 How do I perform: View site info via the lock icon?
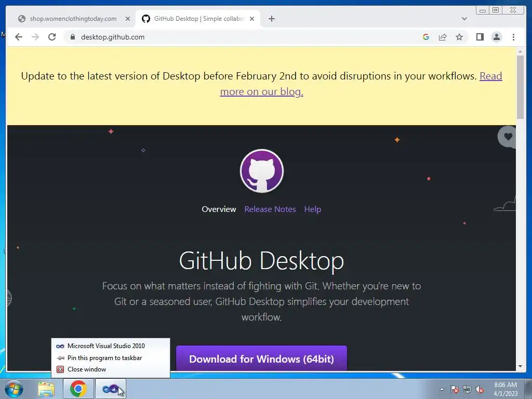click(x=72, y=37)
